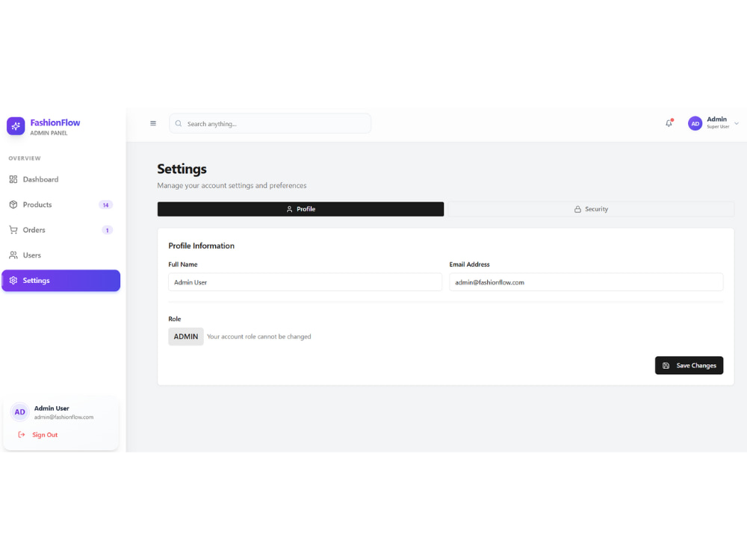The height and width of the screenshot is (560, 747).
Task: Click the 'Profile Information' heading
Action: click(x=201, y=246)
